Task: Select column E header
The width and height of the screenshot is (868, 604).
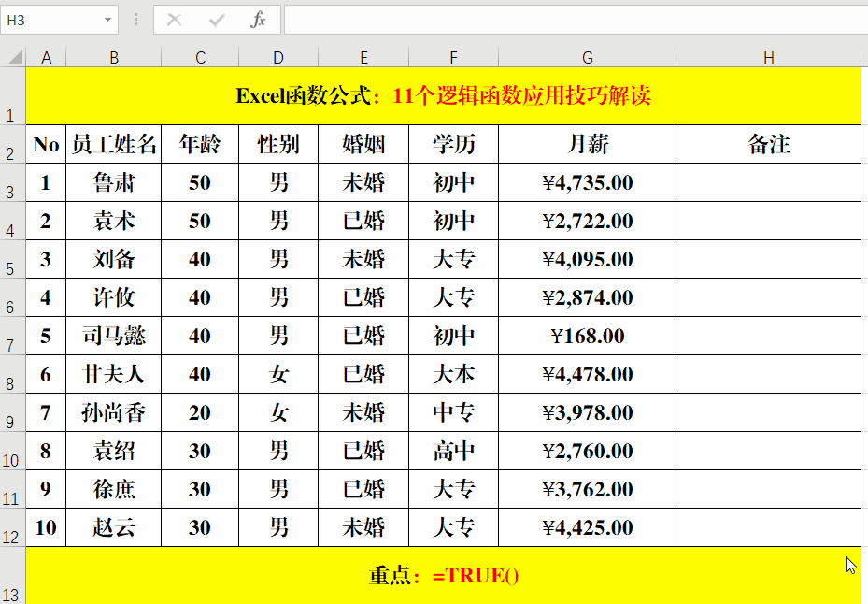Action: (363, 57)
